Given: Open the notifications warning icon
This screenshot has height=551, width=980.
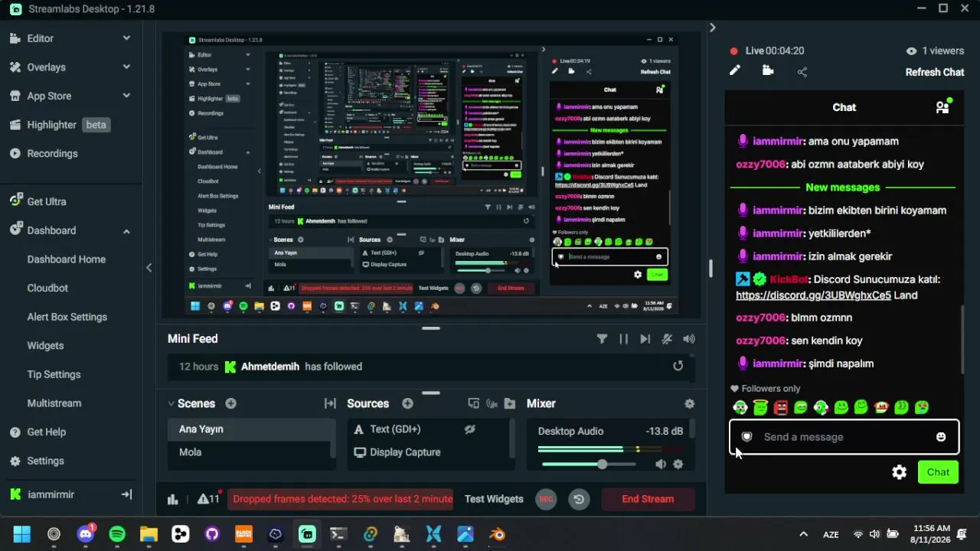Looking at the screenshot, I should (207, 498).
